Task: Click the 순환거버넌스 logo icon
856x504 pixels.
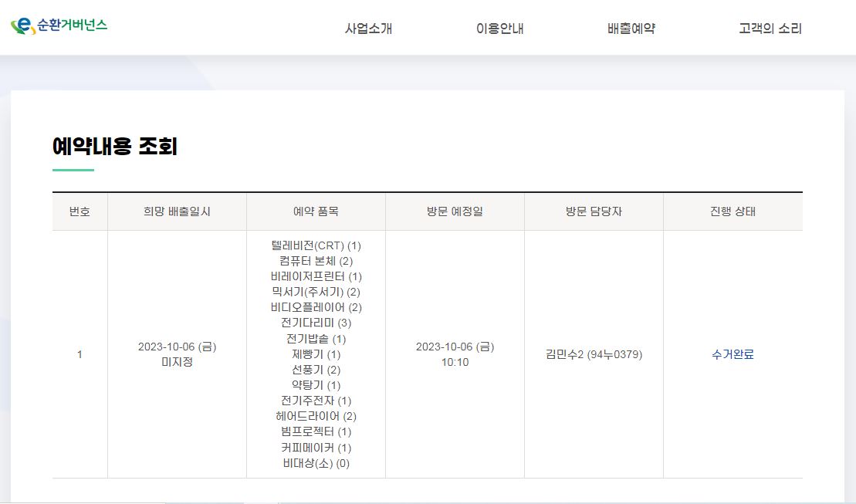Action: 23,26
